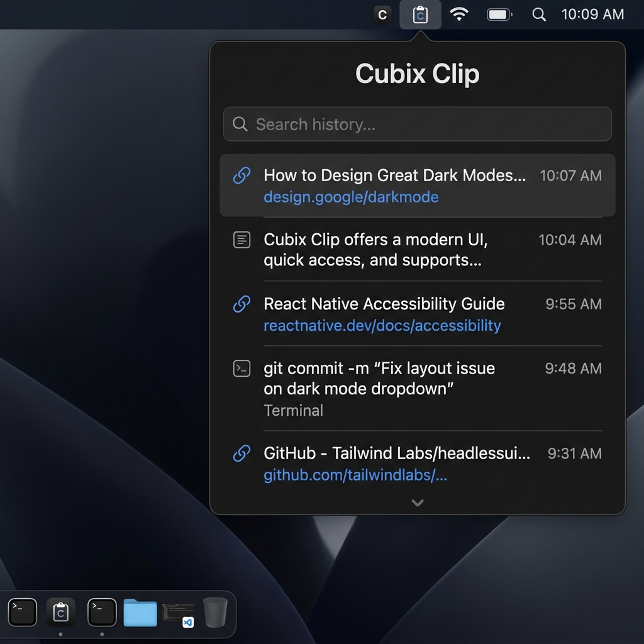Open the Cubix Clip clipboard menu bar icon
This screenshot has width=644, height=644.
(x=420, y=15)
